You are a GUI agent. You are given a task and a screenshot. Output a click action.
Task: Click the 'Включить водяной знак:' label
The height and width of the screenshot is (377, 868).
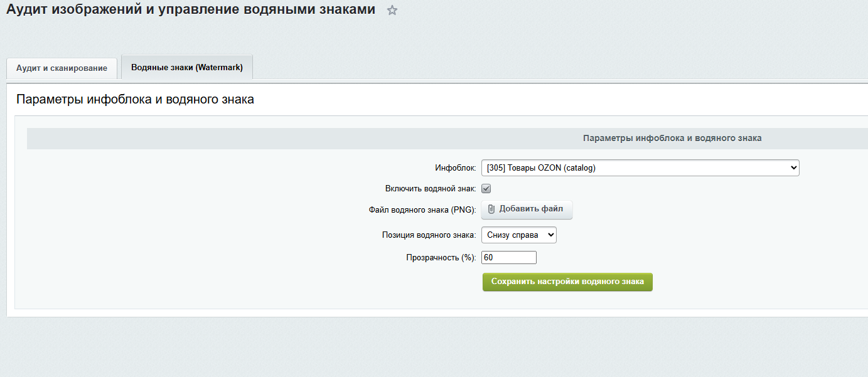point(431,188)
